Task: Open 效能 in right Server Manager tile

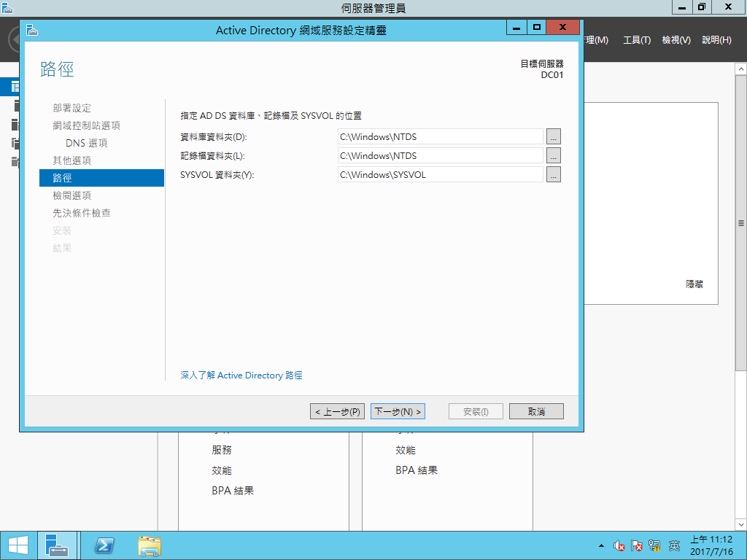Action: click(406, 450)
